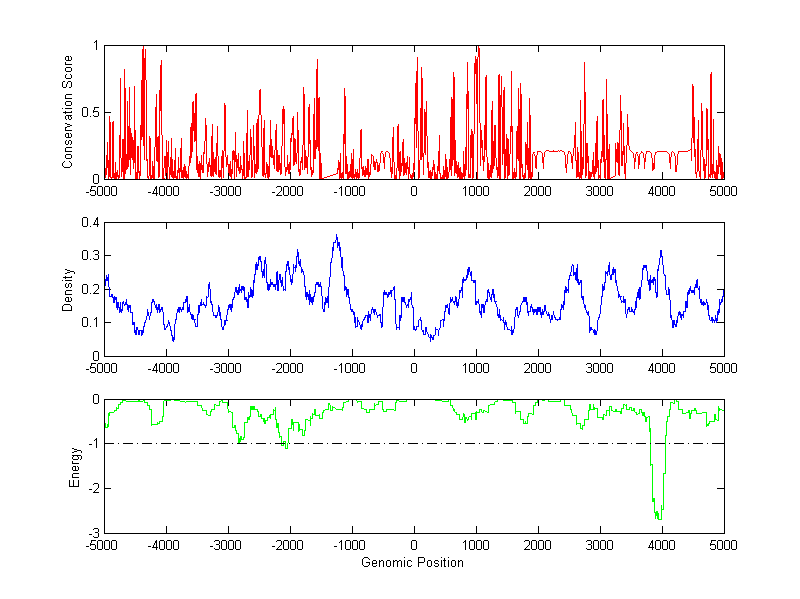The image size is (800, 599).
Task: Click the red conservation peak near position 1000
Action: click(477, 49)
